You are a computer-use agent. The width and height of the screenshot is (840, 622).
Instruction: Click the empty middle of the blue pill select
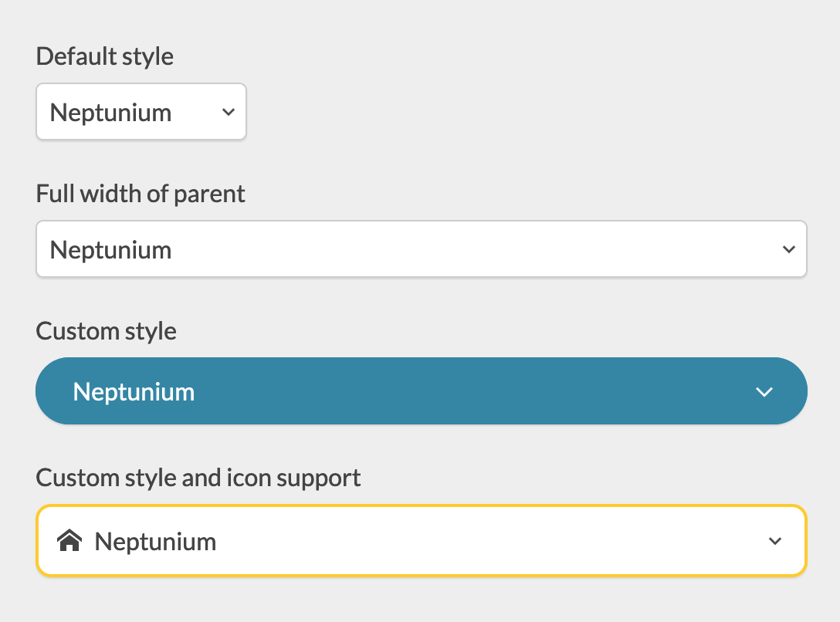[463, 391]
